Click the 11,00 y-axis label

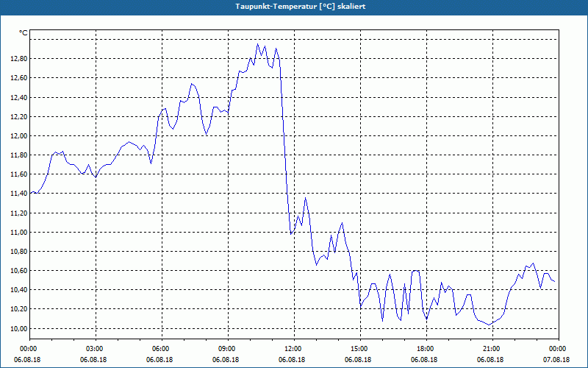tap(20, 232)
